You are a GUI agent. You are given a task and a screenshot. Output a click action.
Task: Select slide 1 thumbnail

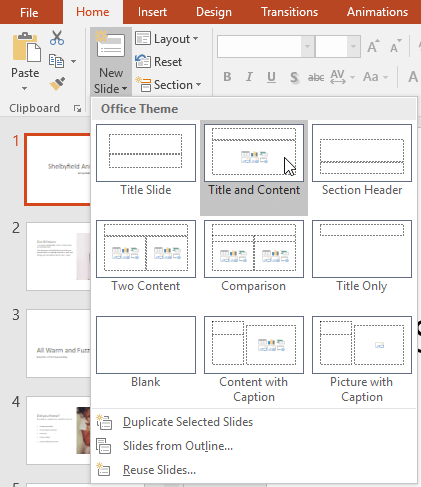coord(57,169)
